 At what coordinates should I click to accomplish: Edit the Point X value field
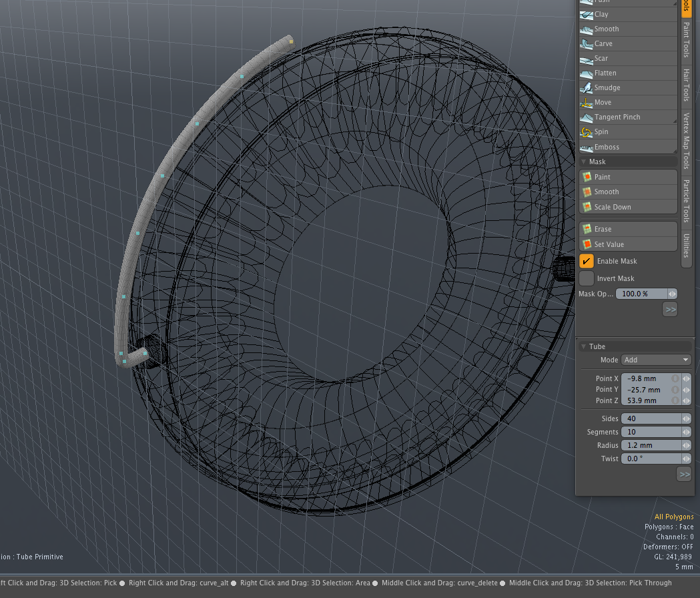click(x=651, y=378)
